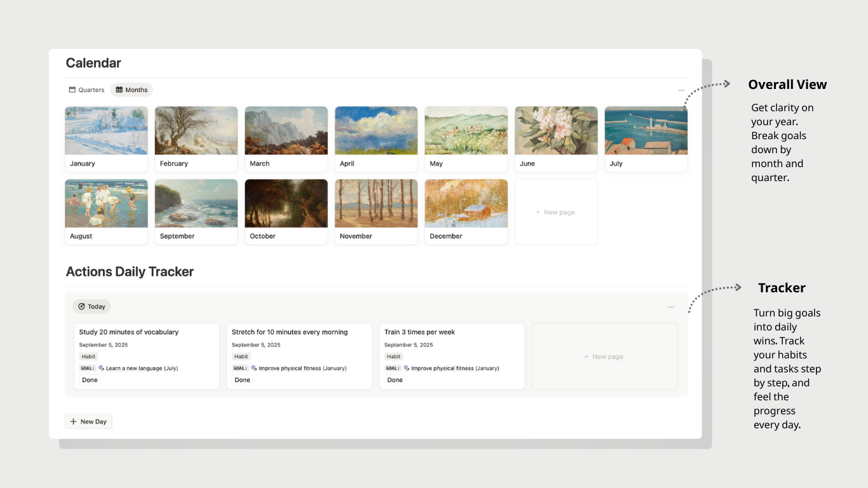Open the December month card
The width and height of the screenshot is (868, 488).
[x=466, y=212]
